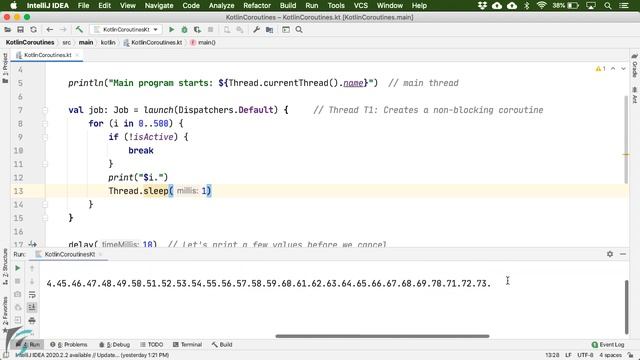The height and width of the screenshot is (360, 640).
Task: Go back with the left arrow
Action: [x=50, y=29]
